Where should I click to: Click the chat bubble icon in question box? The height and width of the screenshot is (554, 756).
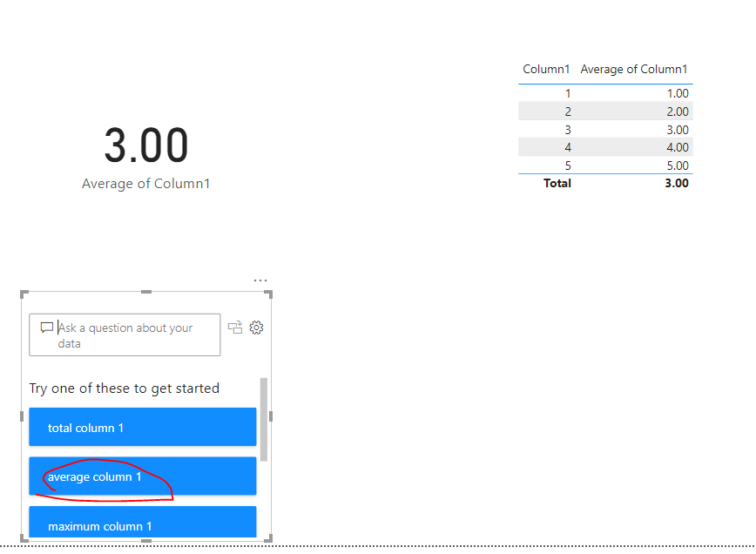point(47,328)
